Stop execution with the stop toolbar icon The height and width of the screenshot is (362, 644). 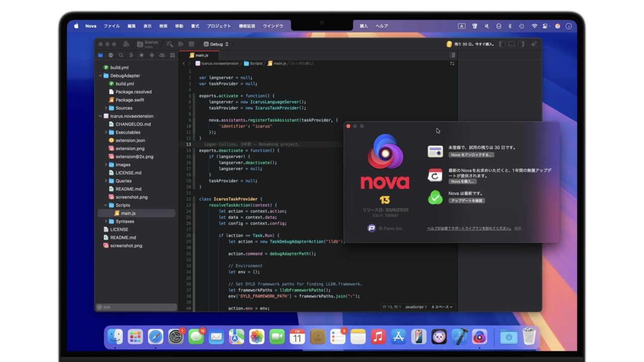click(x=191, y=44)
